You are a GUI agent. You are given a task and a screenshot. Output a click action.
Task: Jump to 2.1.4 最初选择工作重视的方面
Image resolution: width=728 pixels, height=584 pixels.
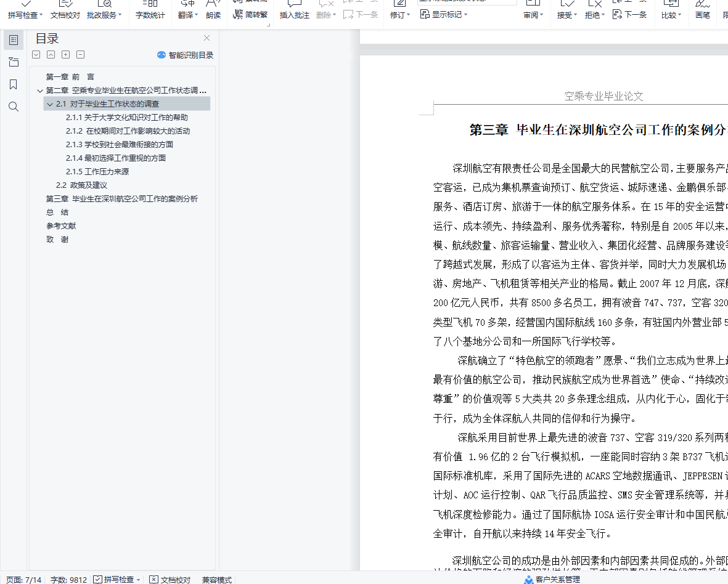pos(116,158)
